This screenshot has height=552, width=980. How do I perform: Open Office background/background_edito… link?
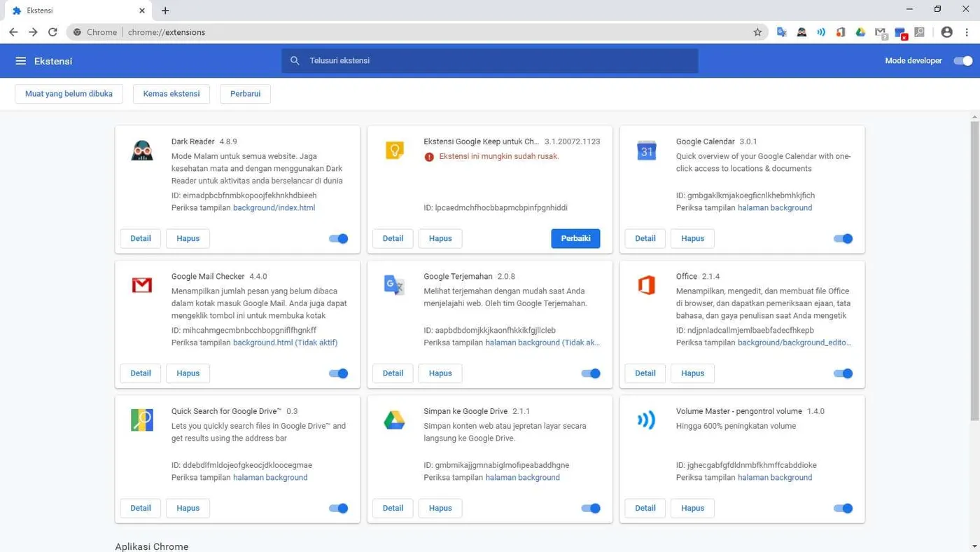coord(794,343)
